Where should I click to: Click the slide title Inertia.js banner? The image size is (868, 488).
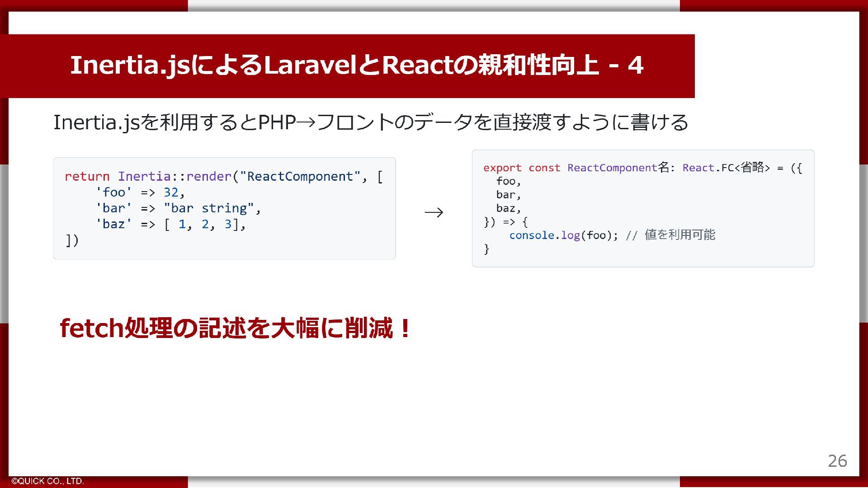[x=356, y=66]
